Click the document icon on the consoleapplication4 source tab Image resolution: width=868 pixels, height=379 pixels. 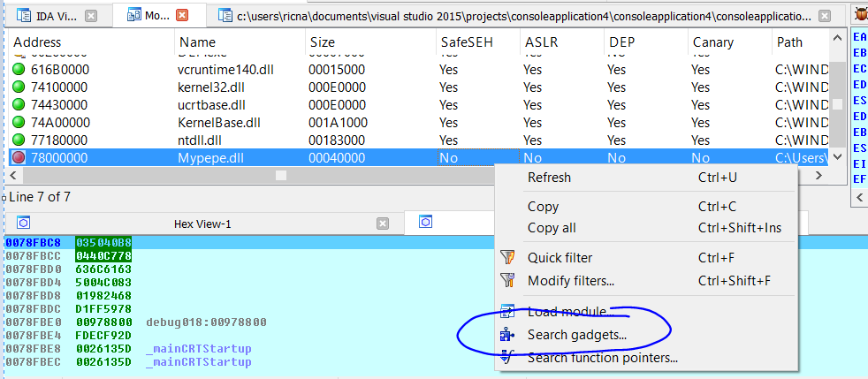(226, 16)
